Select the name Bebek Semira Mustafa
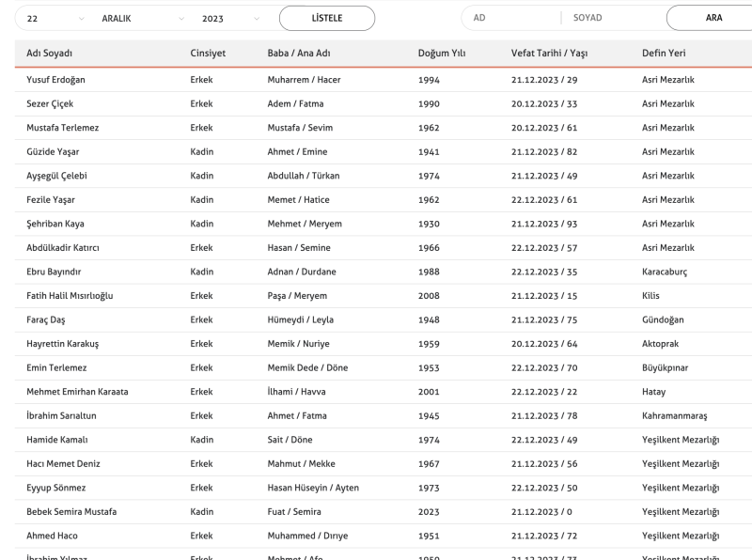Viewport: 752px width, 560px height. 71,511
